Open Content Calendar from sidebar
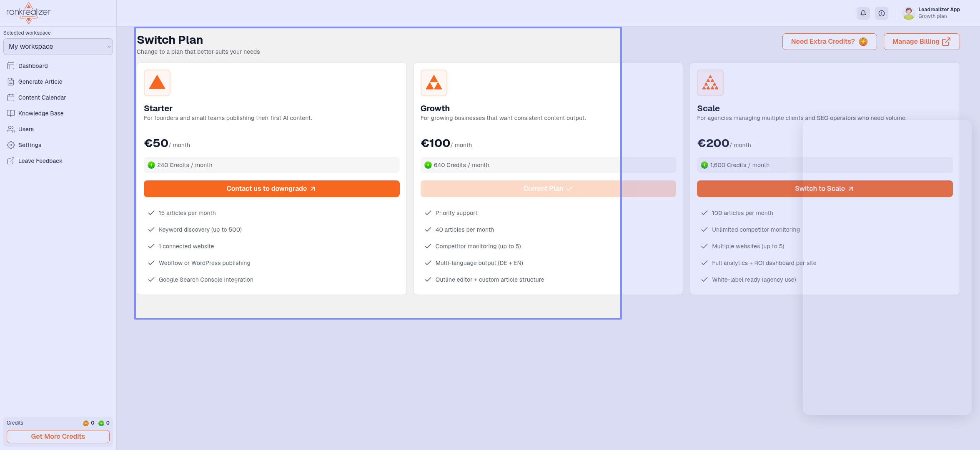 [42, 97]
